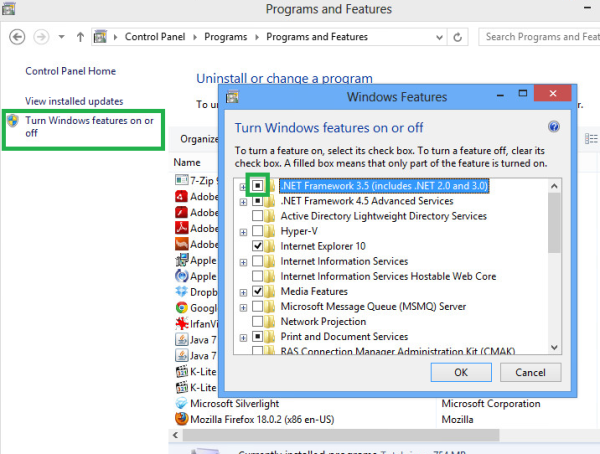This screenshot has width=600, height=454.
Task: Select Mozilla Firefox 18.0.2 entry
Action: (x=262, y=420)
